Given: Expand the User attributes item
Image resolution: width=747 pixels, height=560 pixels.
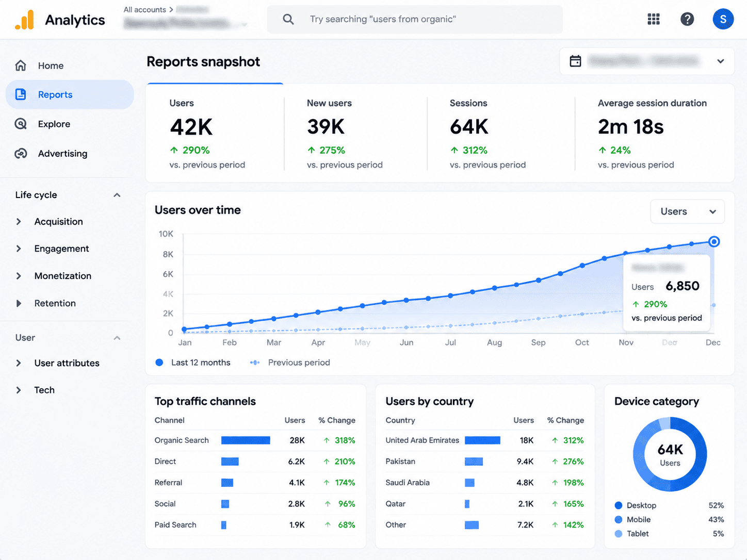Looking at the screenshot, I should tap(19, 363).
